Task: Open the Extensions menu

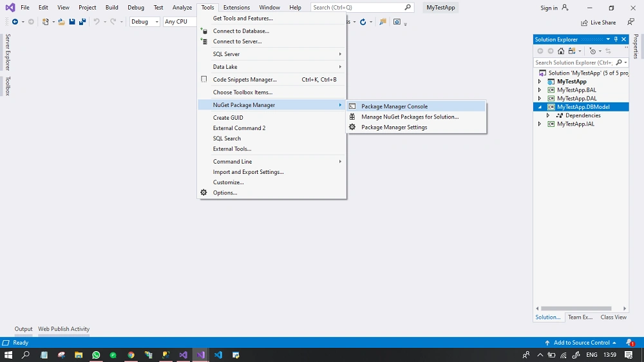Action: click(x=236, y=7)
